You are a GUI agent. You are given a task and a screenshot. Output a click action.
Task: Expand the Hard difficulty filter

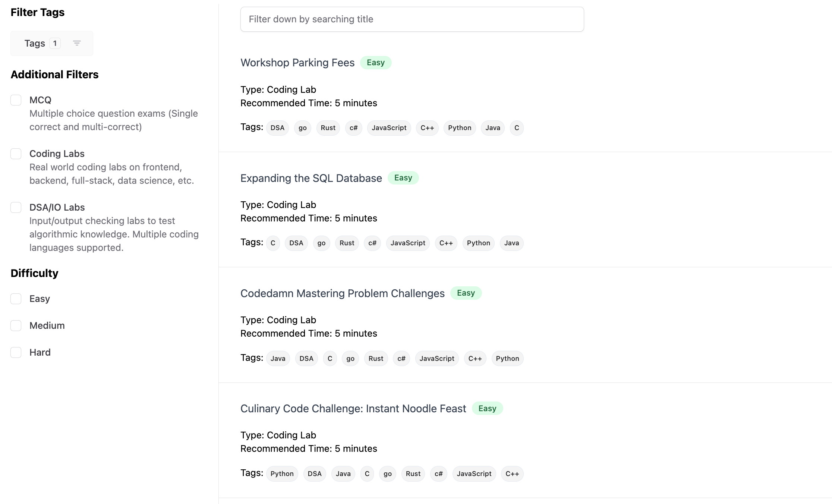(17, 352)
